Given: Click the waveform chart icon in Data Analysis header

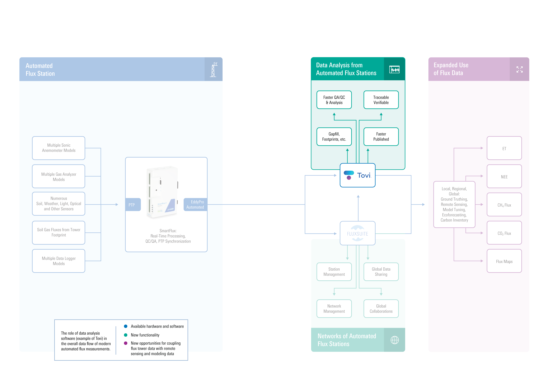Looking at the screenshot, I should [x=394, y=70].
